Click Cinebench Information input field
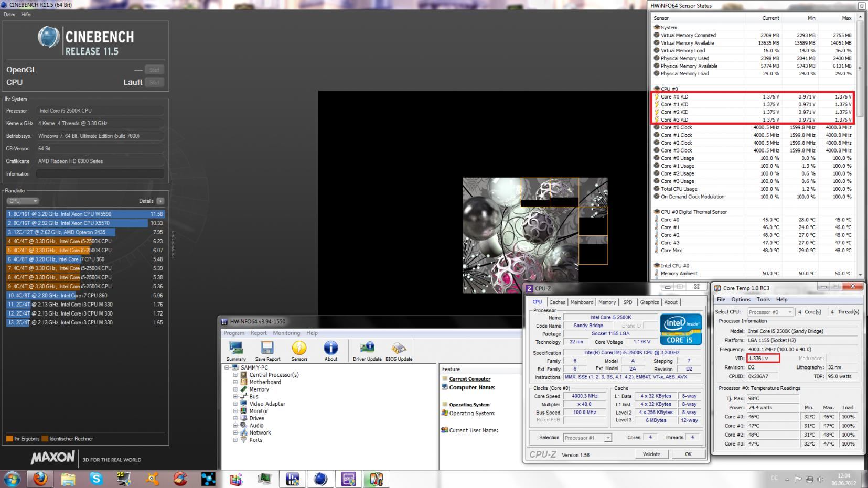 (x=100, y=174)
